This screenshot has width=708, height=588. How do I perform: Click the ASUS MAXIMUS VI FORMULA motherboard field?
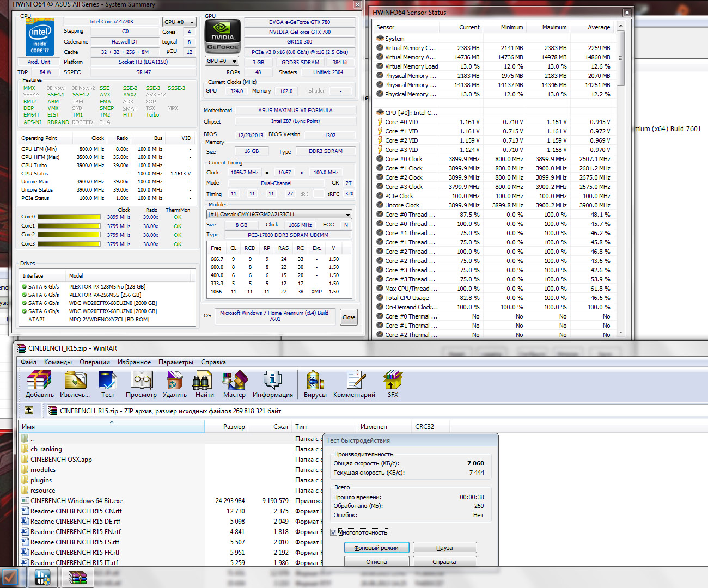click(x=295, y=111)
